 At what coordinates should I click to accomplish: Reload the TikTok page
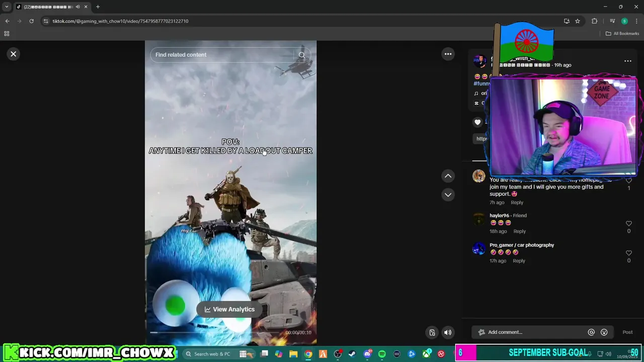pos(31,21)
